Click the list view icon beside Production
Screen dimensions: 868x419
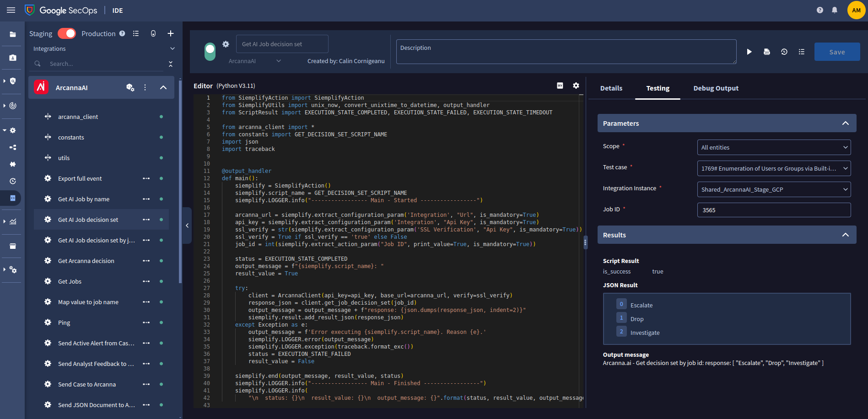(x=136, y=33)
